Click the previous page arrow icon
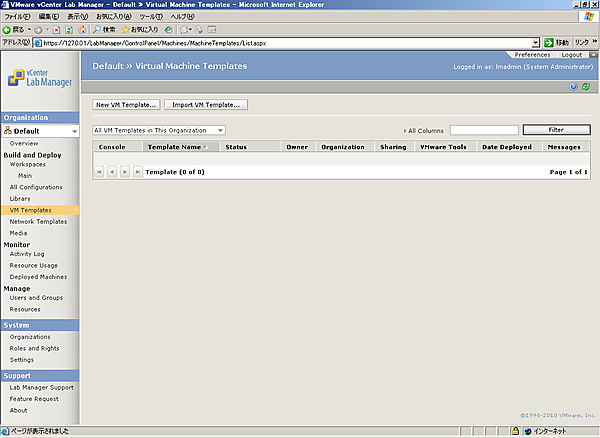Viewport: 600px width, 438px height. pos(112,172)
